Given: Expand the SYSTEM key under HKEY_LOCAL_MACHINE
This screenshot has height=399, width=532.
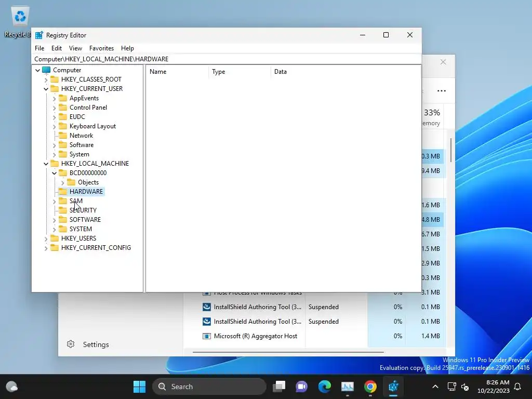Looking at the screenshot, I should pos(54,229).
